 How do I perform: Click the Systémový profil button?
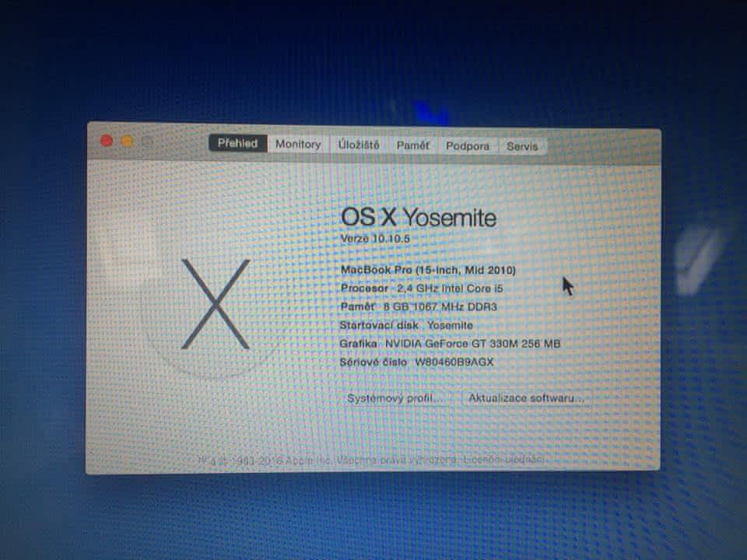(395, 398)
